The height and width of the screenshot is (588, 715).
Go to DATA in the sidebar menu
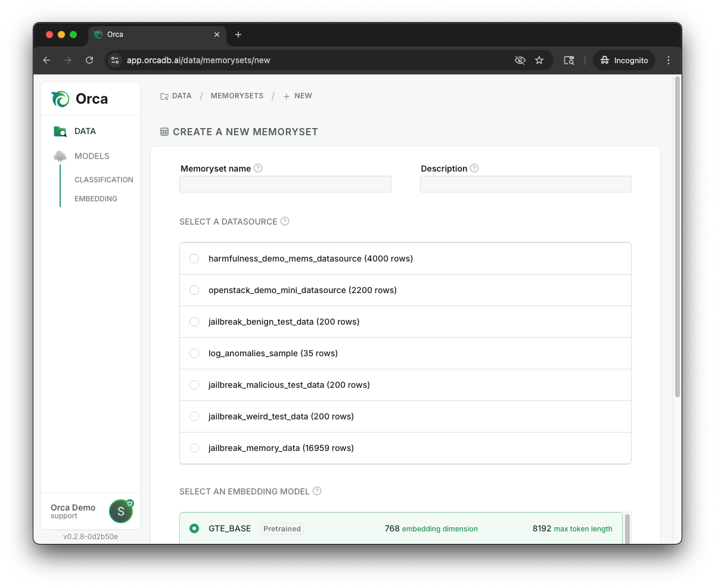pyautogui.click(x=85, y=131)
